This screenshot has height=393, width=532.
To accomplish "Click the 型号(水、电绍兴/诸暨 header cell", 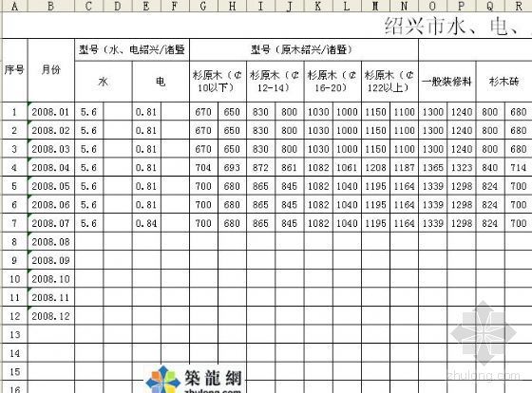I will point(132,50).
